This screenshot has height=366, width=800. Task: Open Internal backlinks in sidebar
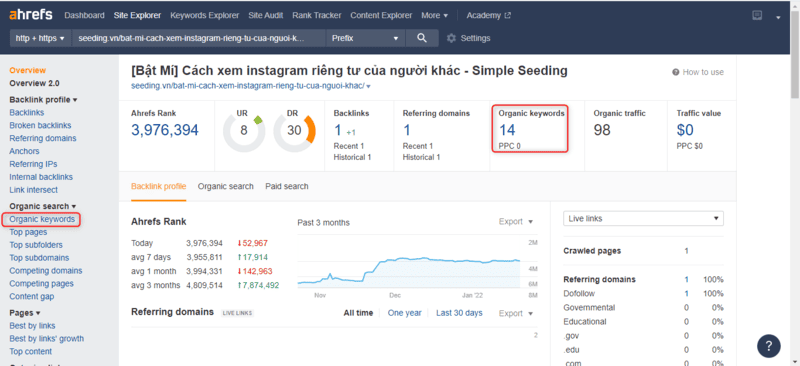tap(41, 177)
